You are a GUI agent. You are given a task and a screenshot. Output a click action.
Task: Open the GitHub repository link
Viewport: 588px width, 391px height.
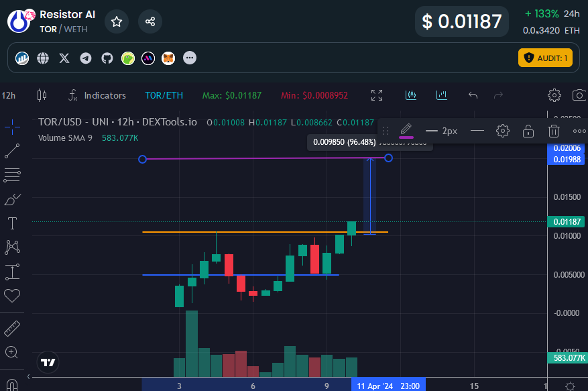click(x=107, y=58)
